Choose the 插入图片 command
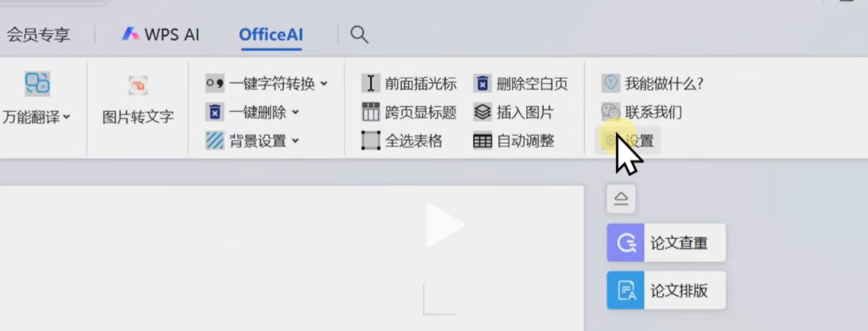868x331 pixels. 525,112
